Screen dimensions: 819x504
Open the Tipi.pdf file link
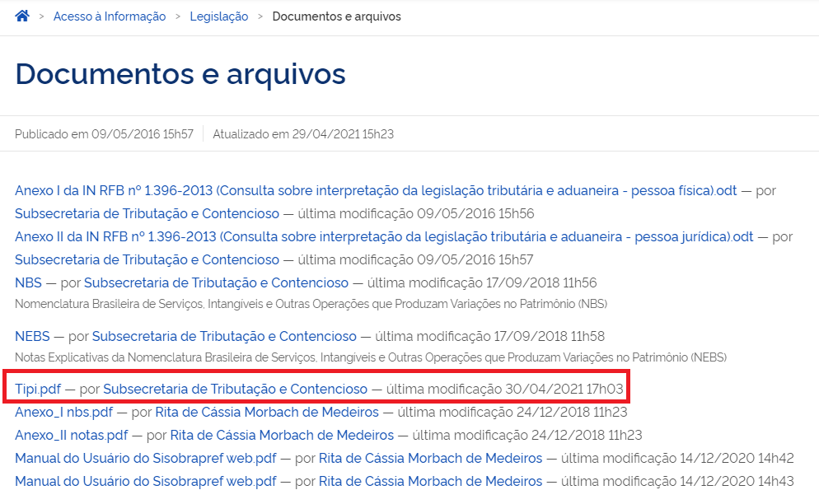(38, 389)
